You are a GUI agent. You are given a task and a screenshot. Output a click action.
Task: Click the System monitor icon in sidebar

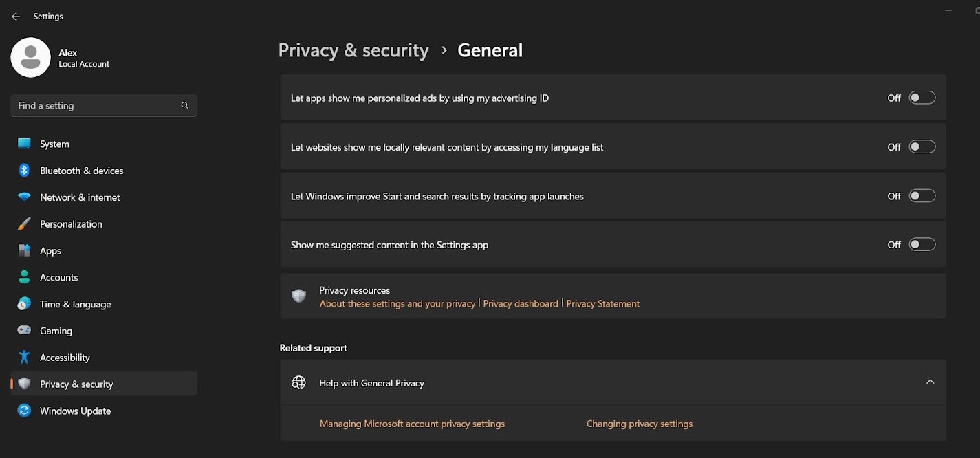pos(25,144)
